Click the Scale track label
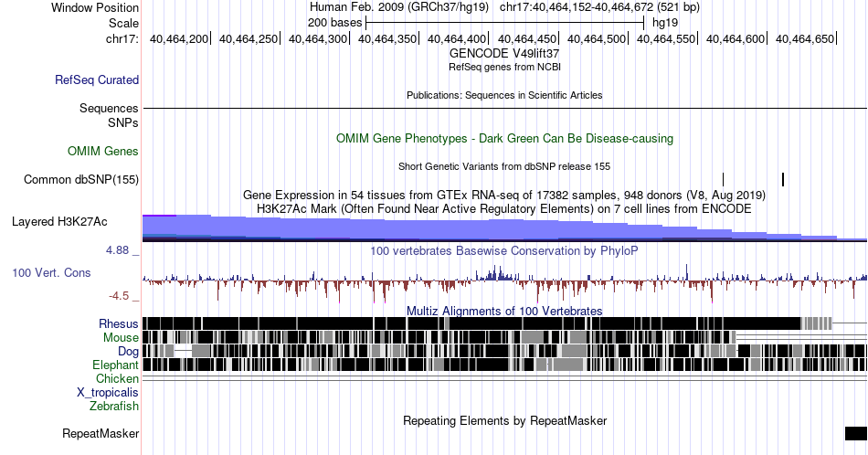 (x=123, y=23)
